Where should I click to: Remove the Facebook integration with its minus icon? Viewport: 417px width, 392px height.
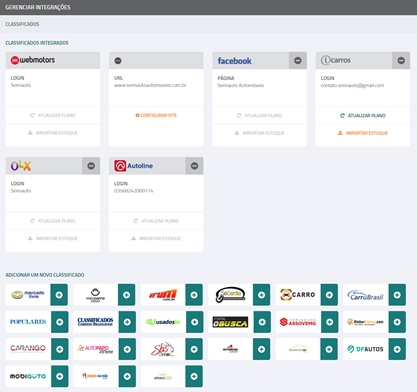pyautogui.click(x=298, y=60)
